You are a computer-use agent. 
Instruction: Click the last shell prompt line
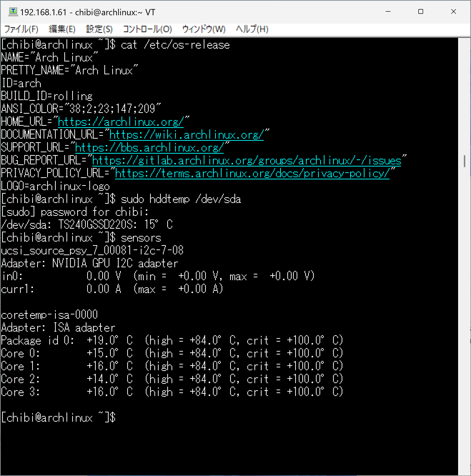point(58,418)
